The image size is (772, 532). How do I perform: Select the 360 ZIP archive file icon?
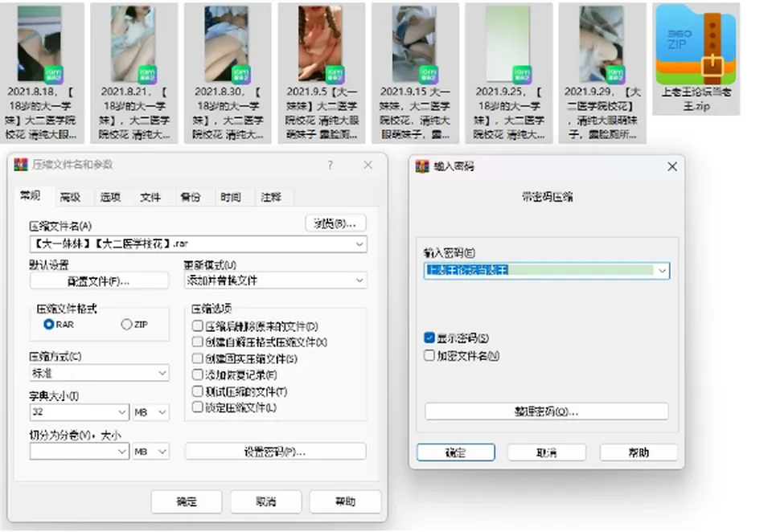[696, 46]
